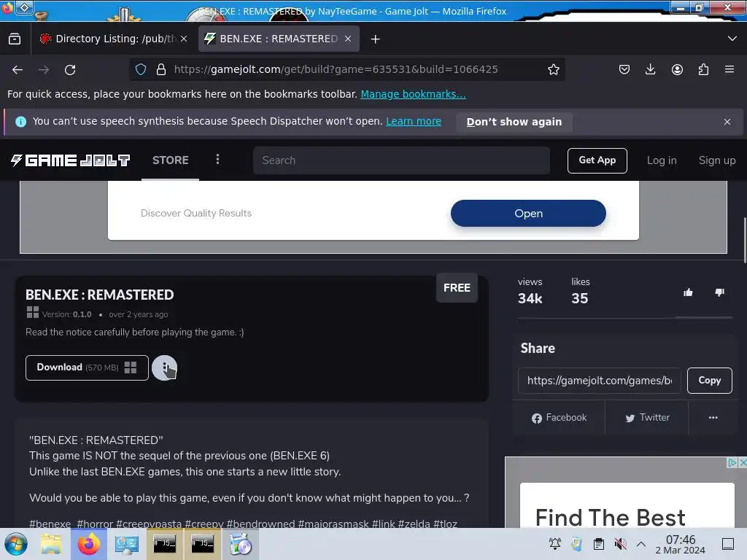
Task: Open the clock showing 07:46
Action: point(681,544)
